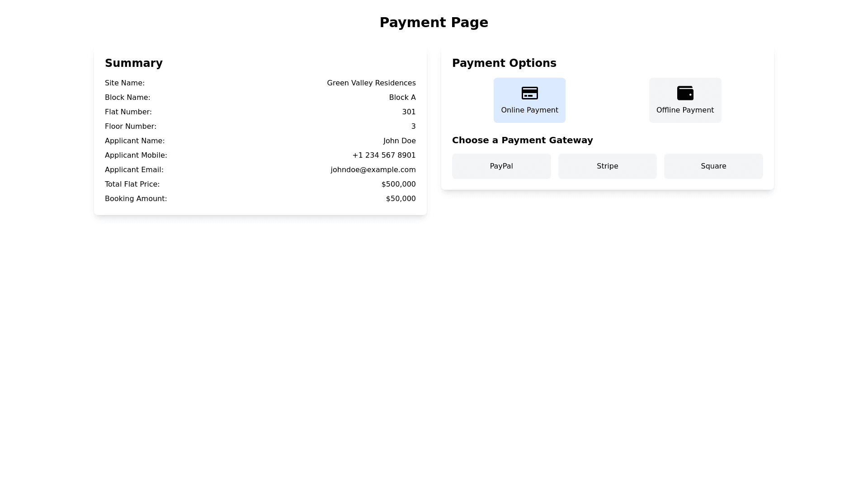This screenshot has width=868, height=488.
Task: Choose PayPal payment gateway
Action: 501,166
